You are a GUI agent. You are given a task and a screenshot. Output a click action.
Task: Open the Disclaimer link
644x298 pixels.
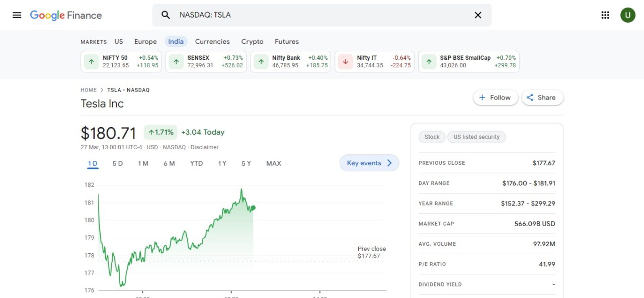pyautogui.click(x=205, y=147)
